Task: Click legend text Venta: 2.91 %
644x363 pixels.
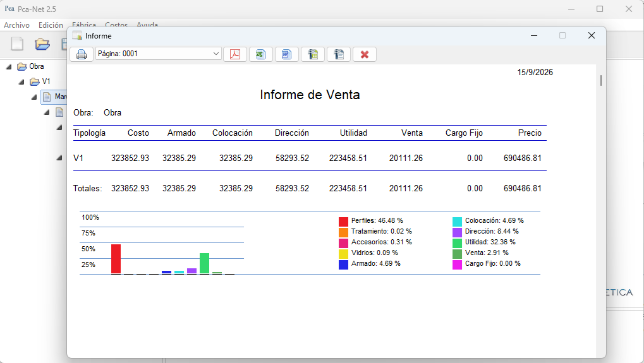Action: point(487,253)
